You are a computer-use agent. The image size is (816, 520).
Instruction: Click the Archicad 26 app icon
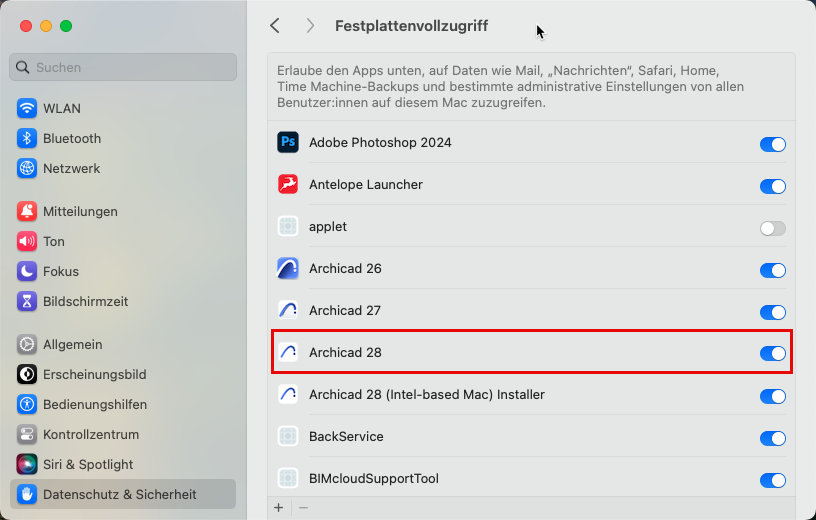click(x=288, y=269)
